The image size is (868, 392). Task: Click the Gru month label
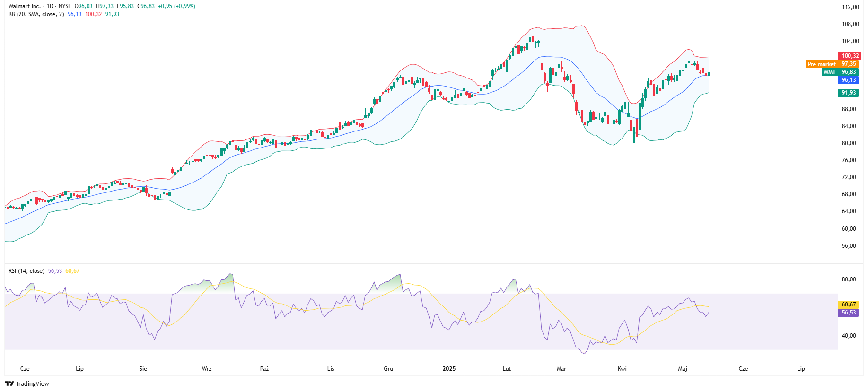388,369
